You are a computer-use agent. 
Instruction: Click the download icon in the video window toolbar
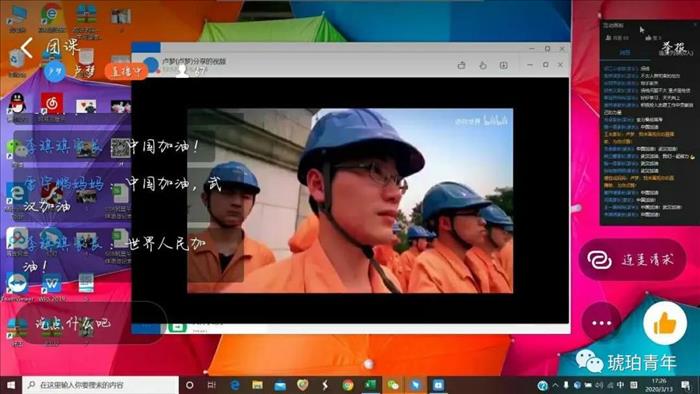coord(504,66)
